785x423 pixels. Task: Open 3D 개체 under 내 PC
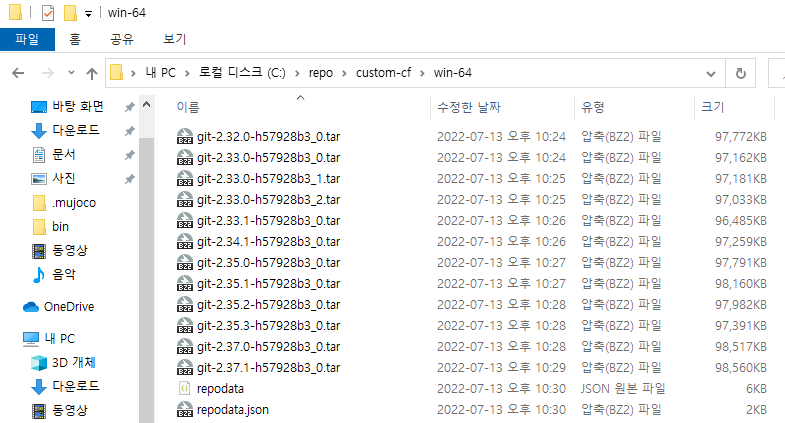click(x=73, y=362)
